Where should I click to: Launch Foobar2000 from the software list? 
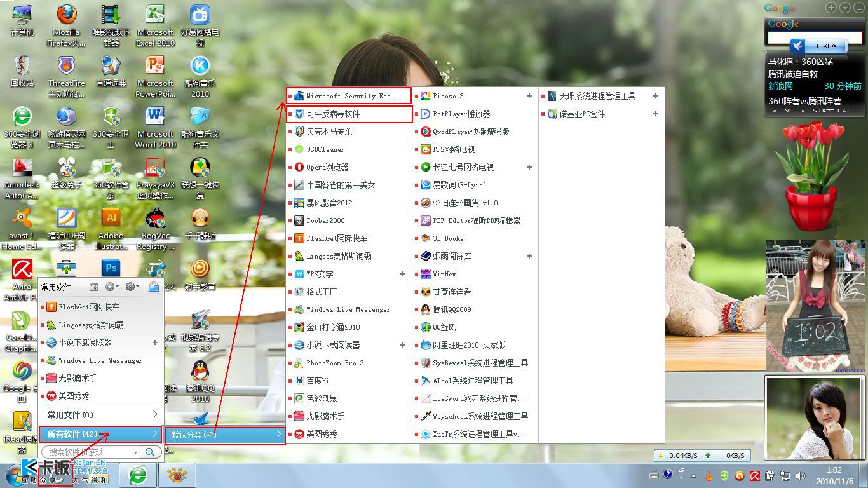point(349,220)
